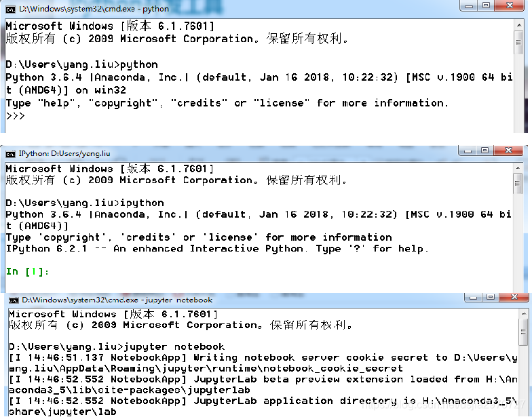Click 'Microsoft Windows' version line in python window
Viewport: 532px width, 417px height.
tap(110, 26)
